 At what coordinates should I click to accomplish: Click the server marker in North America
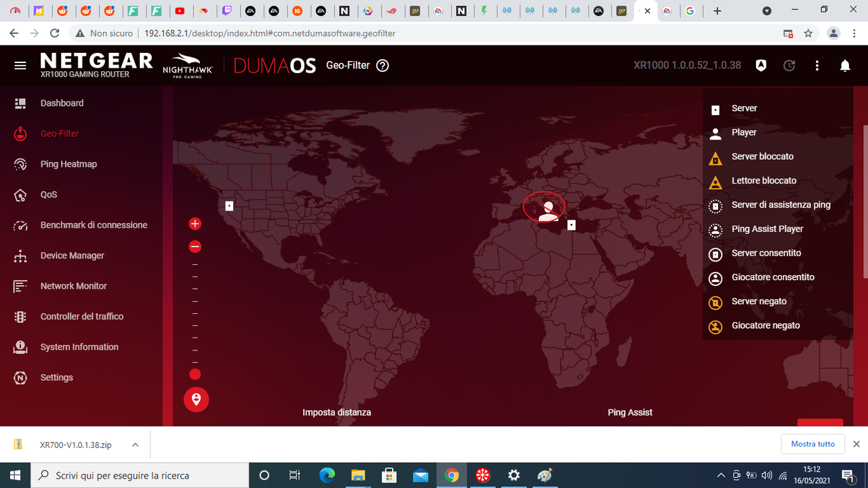pos(229,205)
